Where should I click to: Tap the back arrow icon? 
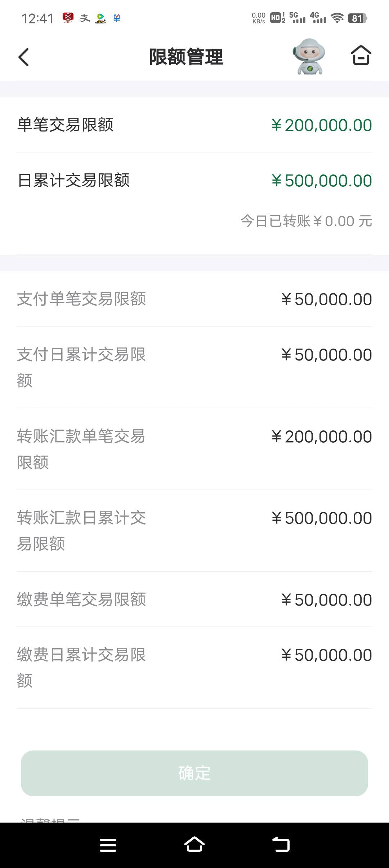click(x=23, y=57)
